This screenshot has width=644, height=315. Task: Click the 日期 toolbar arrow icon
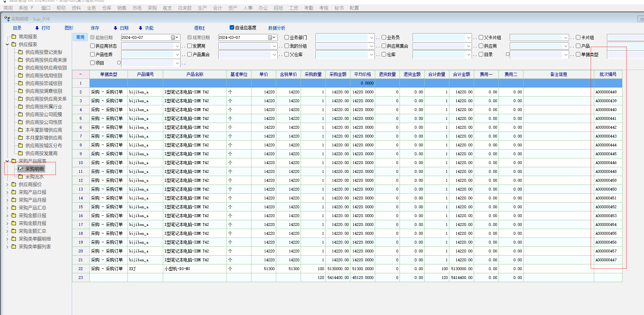click(x=116, y=28)
